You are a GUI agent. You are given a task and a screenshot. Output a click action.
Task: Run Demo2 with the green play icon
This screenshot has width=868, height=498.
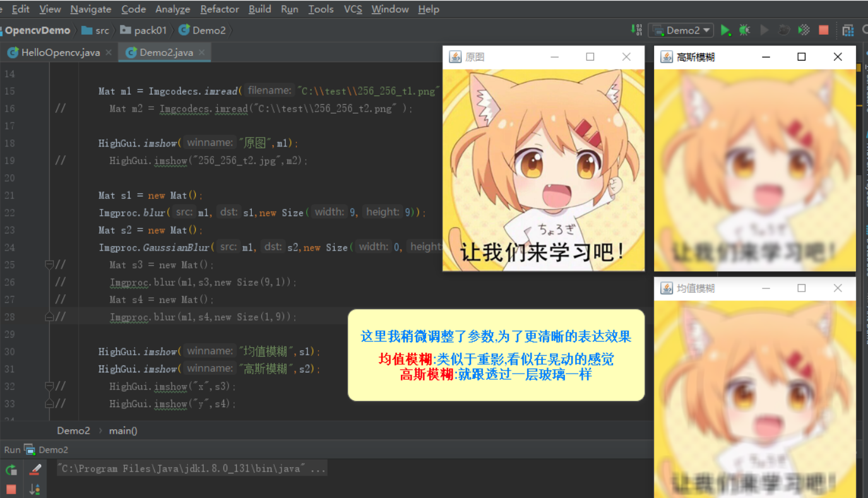pyautogui.click(x=726, y=30)
